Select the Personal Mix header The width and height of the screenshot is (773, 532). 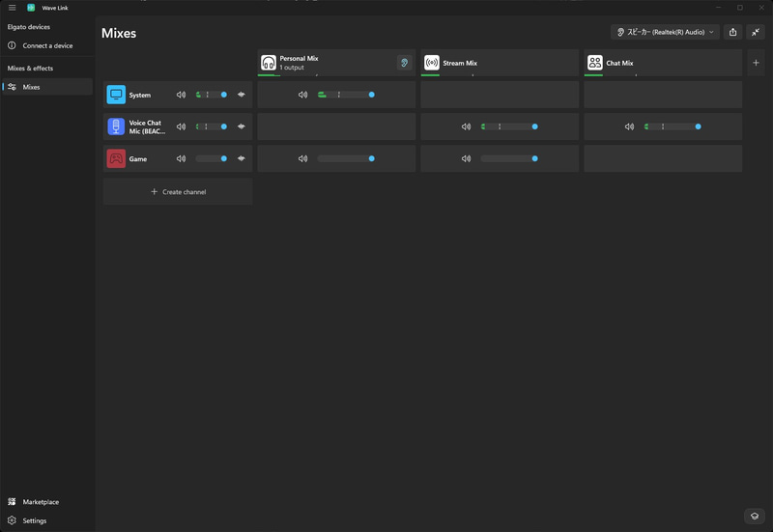336,63
